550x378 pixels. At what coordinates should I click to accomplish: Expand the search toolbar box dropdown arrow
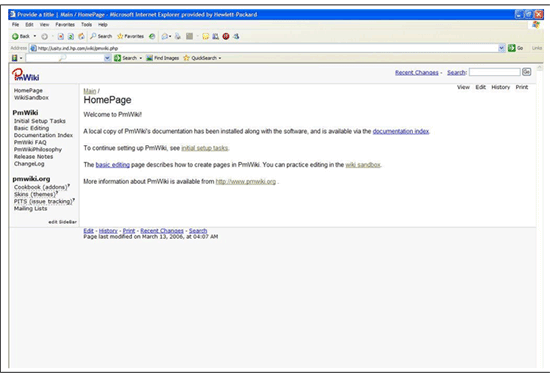tap(108, 58)
